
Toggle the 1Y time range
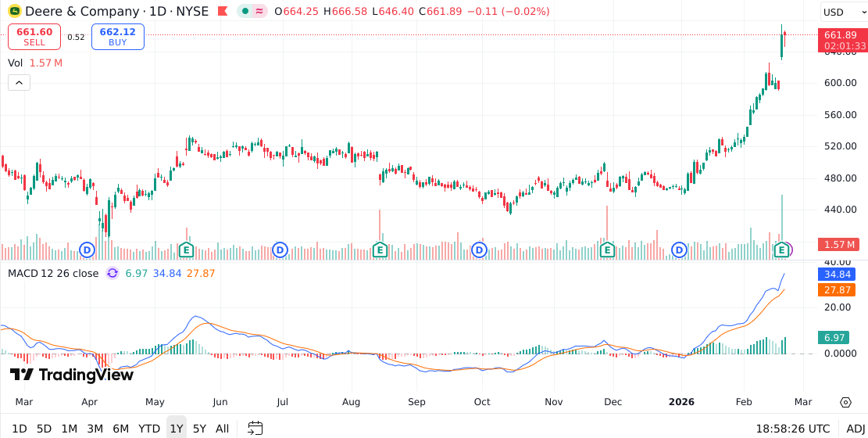tap(177, 429)
